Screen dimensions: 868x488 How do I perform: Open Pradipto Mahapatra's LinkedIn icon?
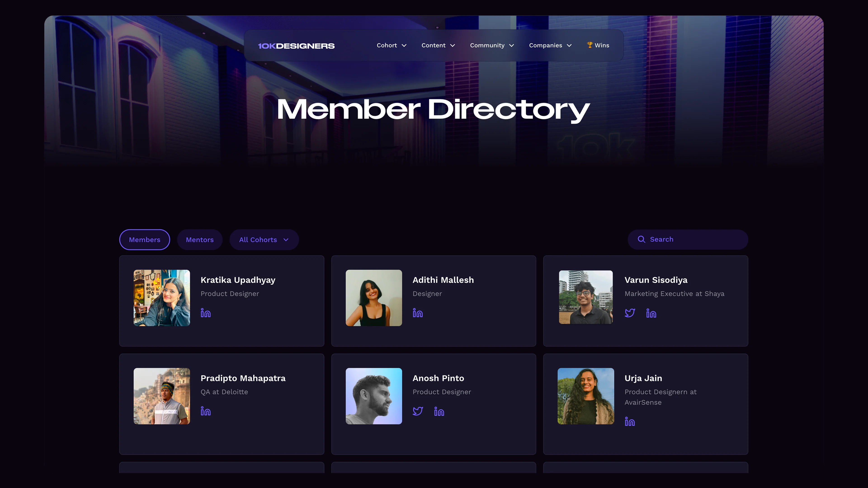205,411
